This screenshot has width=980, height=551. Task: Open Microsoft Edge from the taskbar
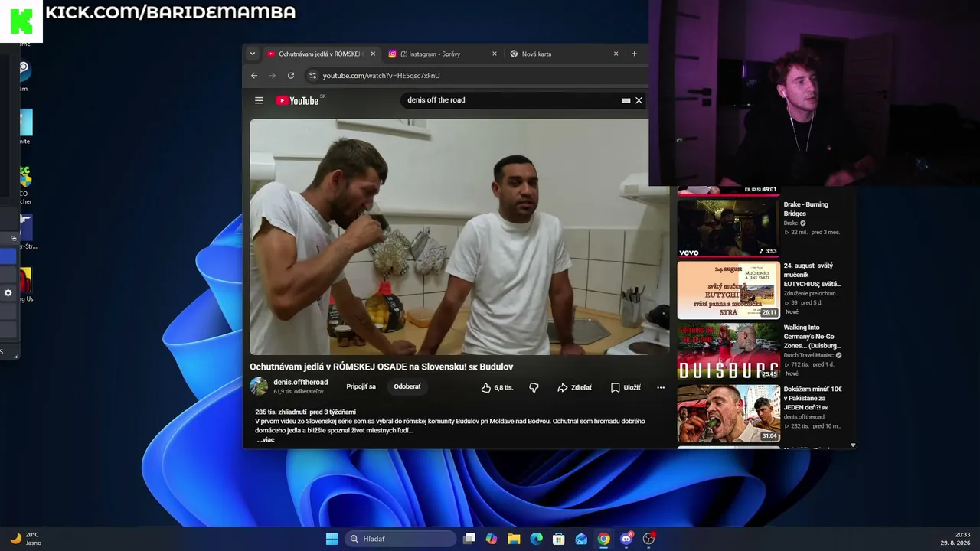(537, 539)
